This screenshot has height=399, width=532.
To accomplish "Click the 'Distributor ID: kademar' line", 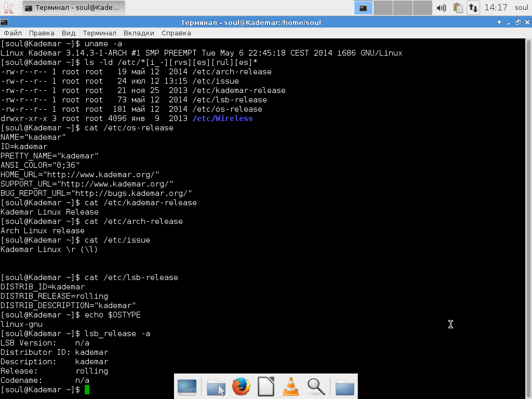I will tap(54, 352).
